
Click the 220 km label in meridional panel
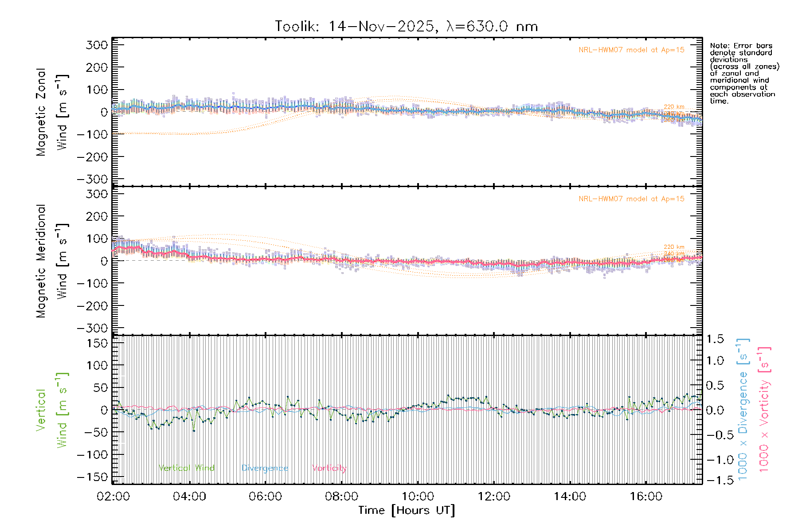[x=674, y=247]
